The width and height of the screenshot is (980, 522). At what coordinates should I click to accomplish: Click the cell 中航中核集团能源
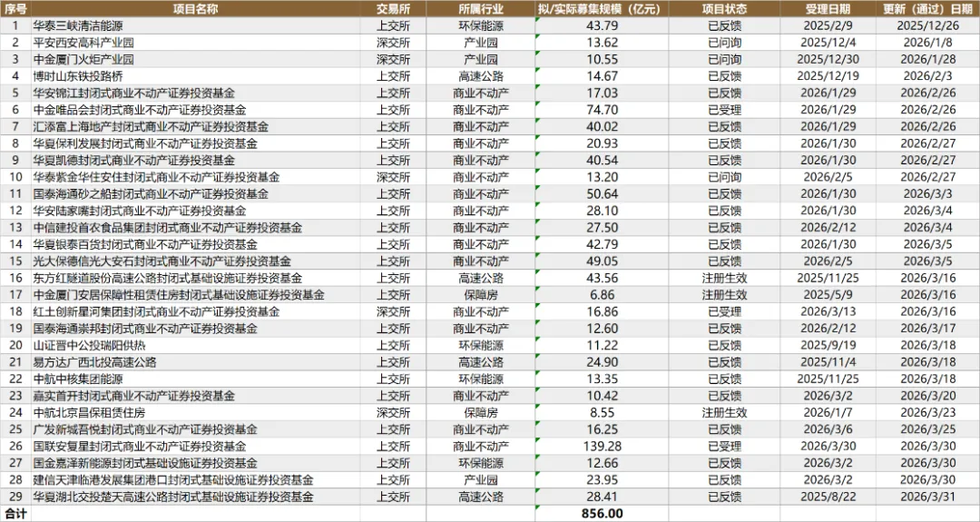[x=196, y=379]
